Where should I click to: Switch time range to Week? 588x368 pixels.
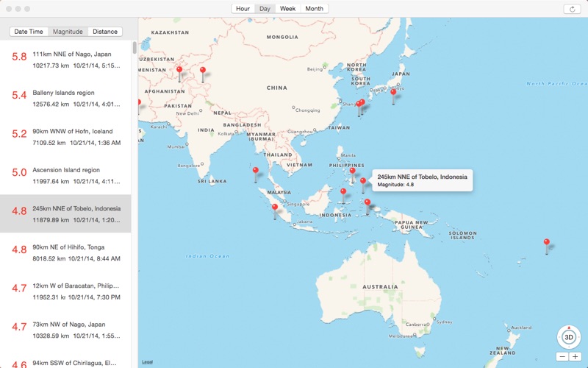pyautogui.click(x=287, y=9)
